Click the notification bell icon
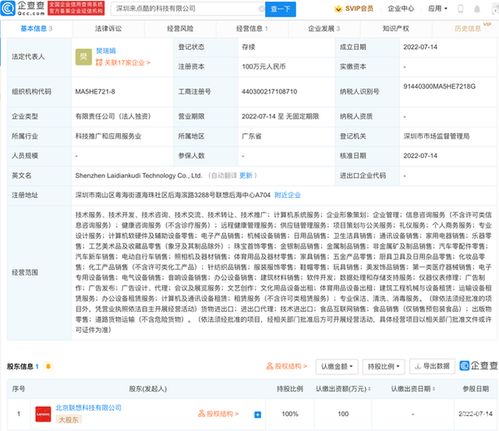The height and width of the screenshot is (431, 499). (477, 9)
